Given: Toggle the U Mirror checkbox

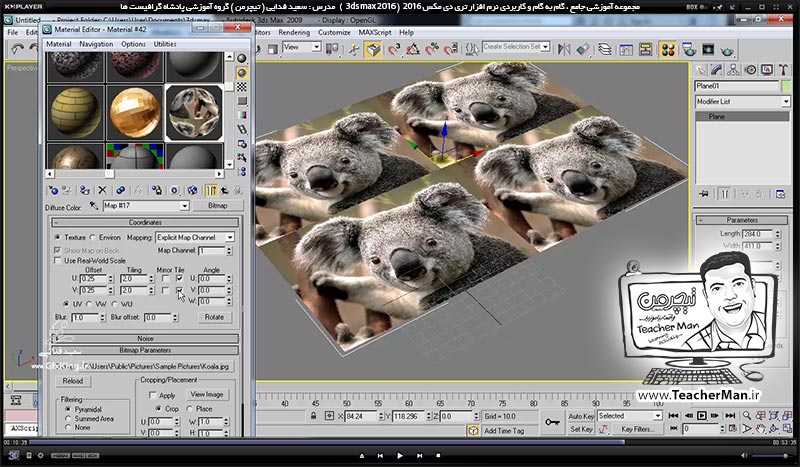Looking at the screenshot, I should coord(165,279).
